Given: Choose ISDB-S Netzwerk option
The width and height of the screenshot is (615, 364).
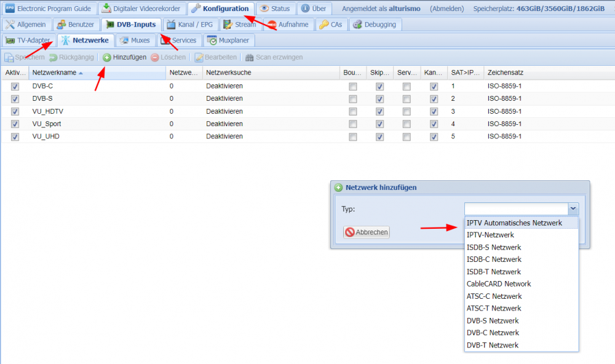Looking at the screenshot, I should 522,248.
